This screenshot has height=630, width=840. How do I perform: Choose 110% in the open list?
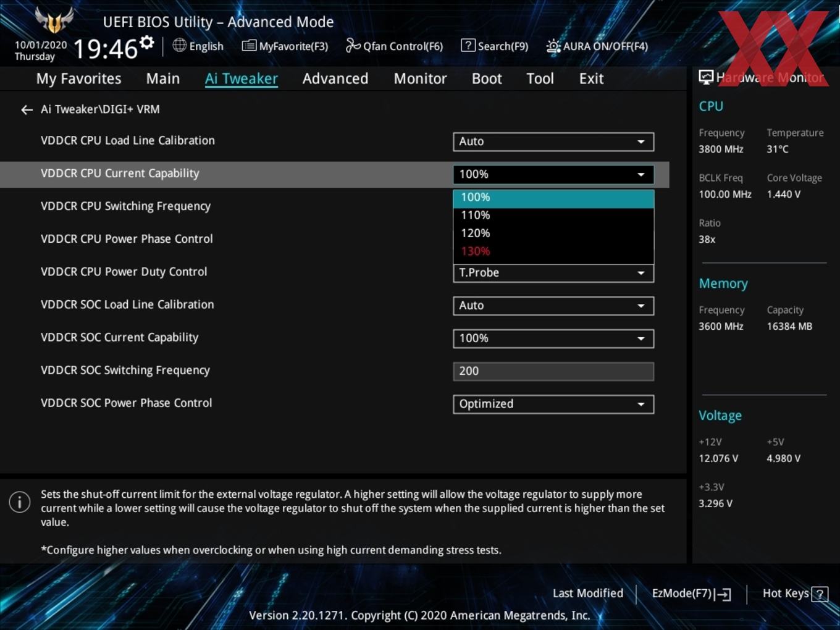(x=553, y=216)
